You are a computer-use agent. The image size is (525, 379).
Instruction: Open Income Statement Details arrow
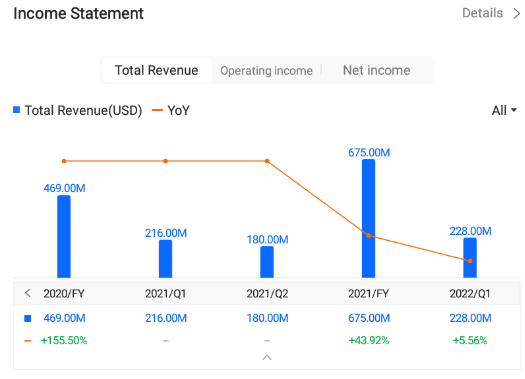click(517, 14)
